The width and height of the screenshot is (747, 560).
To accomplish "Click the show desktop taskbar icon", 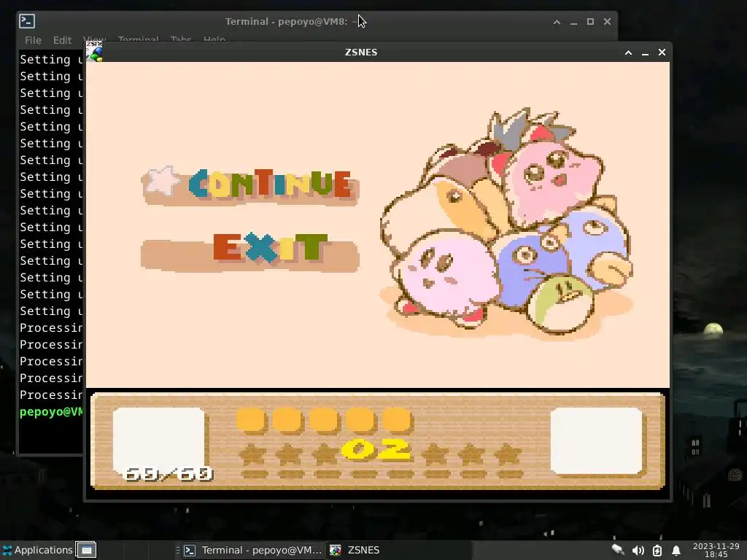I will 86,550.
